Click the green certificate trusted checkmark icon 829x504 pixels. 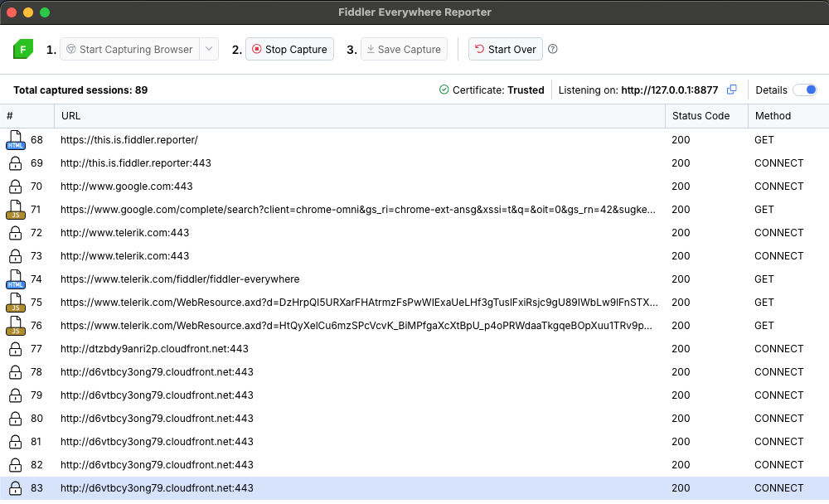click(444, 90)
